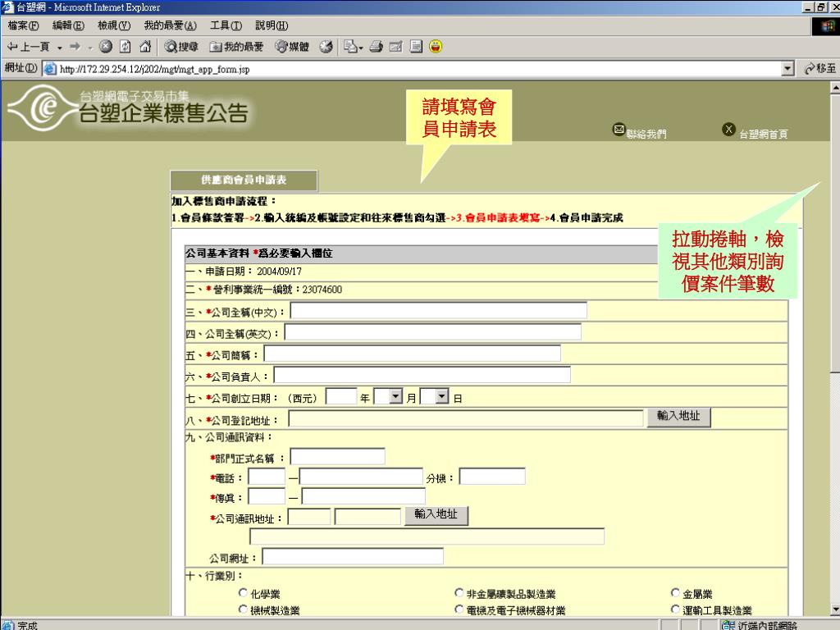This screenshot has width=840, height=630.
Task: Click the 公司全稱(英文) input field
Action: [433, 332]
